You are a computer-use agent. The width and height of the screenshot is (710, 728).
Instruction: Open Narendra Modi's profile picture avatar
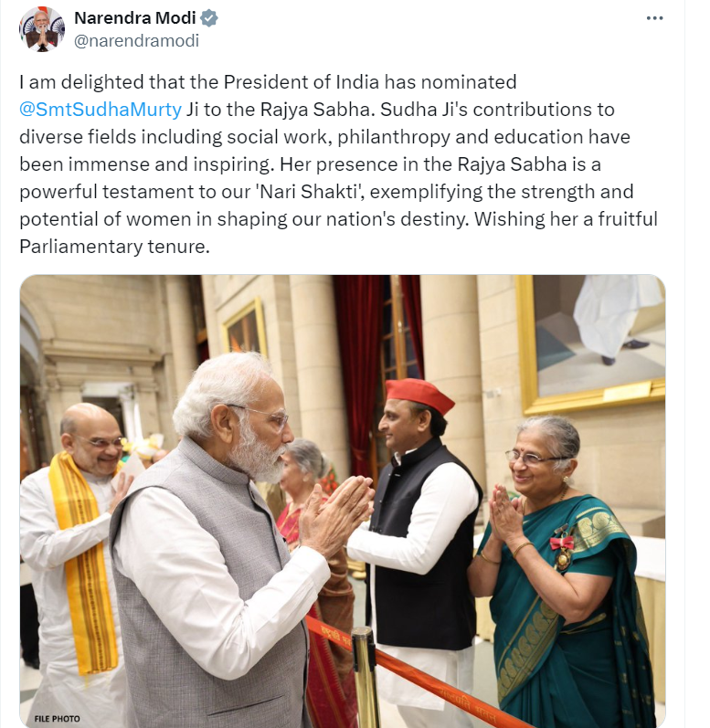pyautogui.click(x=42, y=29)
